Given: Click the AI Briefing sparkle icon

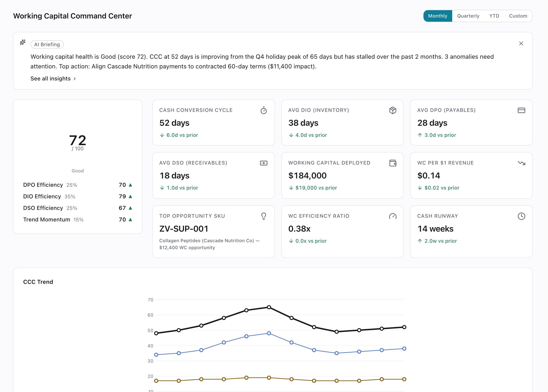Looking at the screenshot, I should click(x=23, y=43).
